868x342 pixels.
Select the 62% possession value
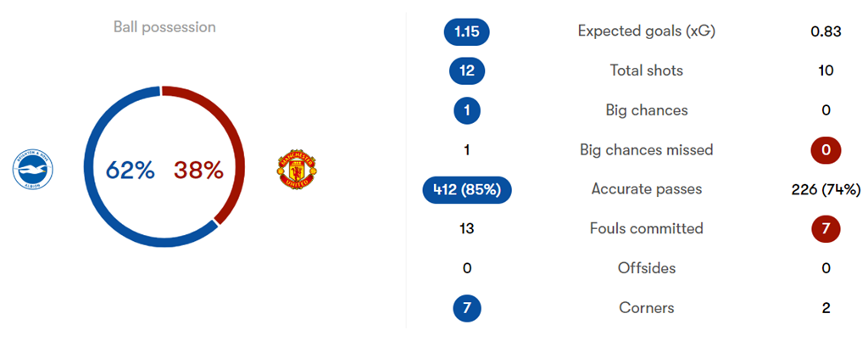130,171
